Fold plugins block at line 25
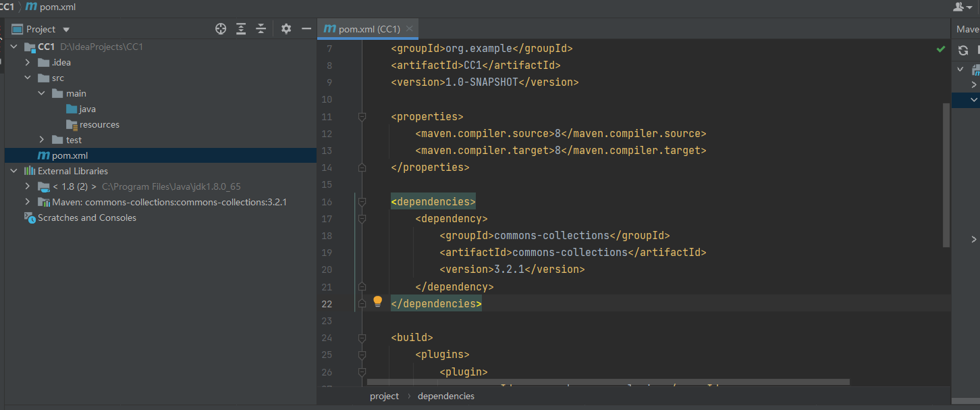This screenshot has width=980, height=410. [362, 355]
